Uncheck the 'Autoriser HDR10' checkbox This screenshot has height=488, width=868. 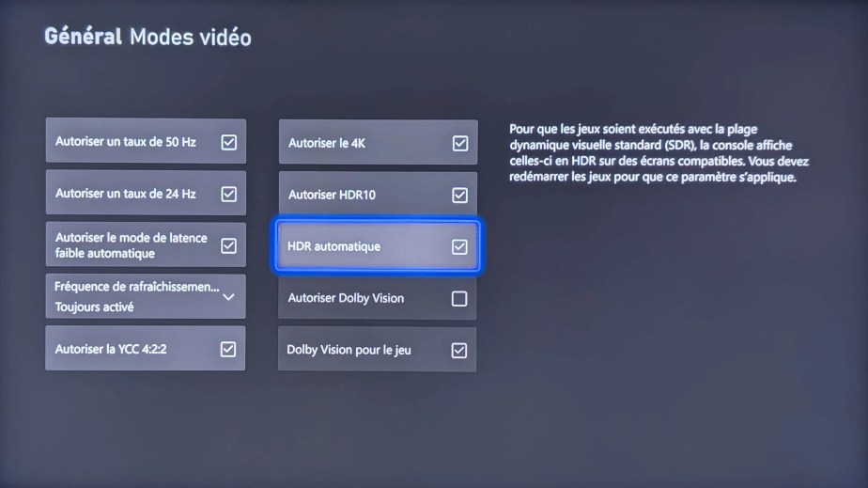(459, 195)
